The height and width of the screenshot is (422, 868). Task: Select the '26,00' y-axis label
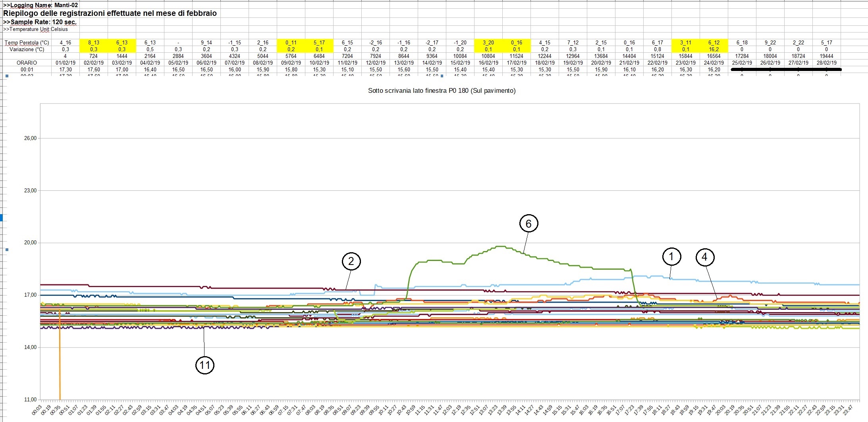pyautogui.click(x=30, y=138)
